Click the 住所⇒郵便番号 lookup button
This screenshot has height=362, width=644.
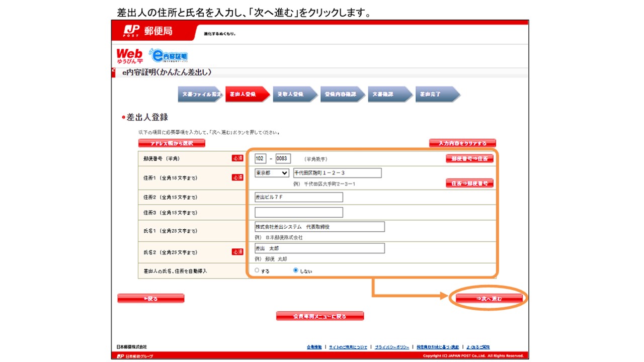(x=469, y=183)
